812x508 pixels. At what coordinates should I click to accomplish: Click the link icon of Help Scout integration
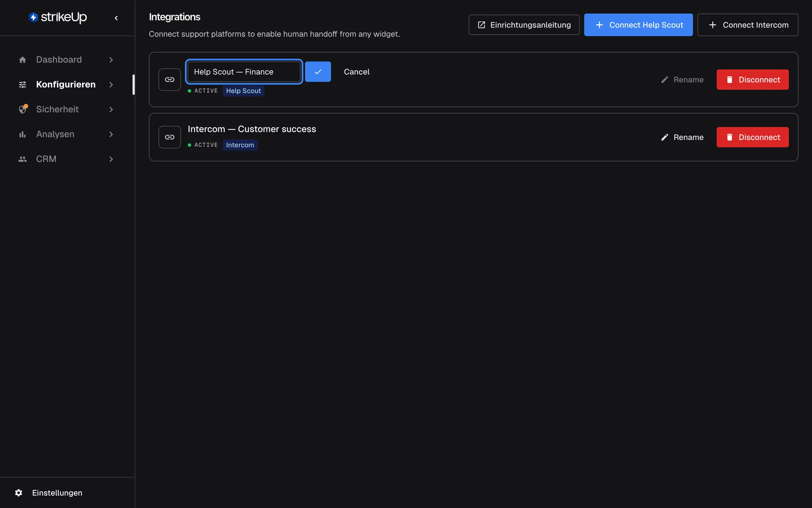coord(170,79)
